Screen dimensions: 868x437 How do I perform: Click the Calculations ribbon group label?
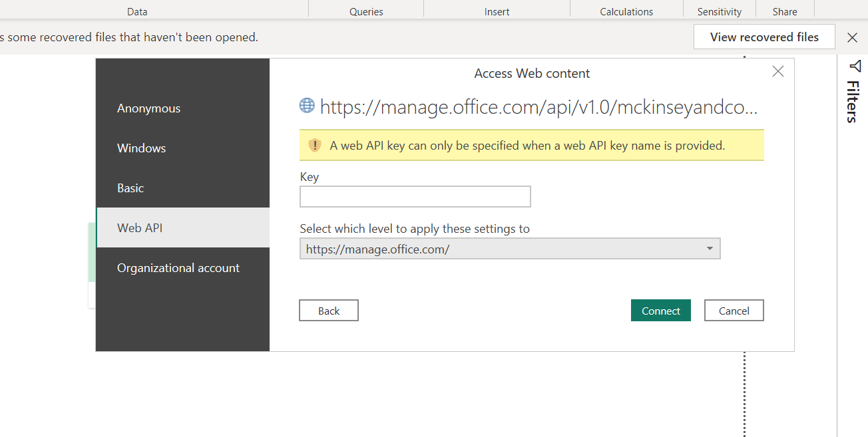[x=626, y=11]
